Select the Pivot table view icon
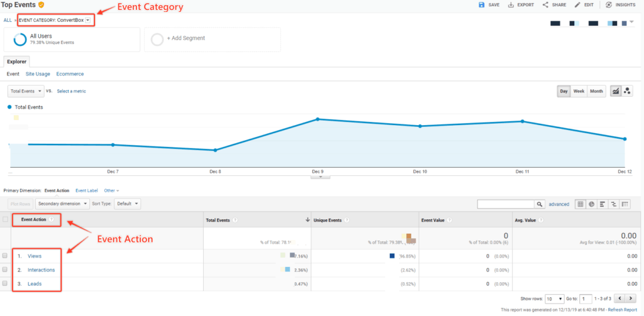644x316 pixels. point(625,204)
